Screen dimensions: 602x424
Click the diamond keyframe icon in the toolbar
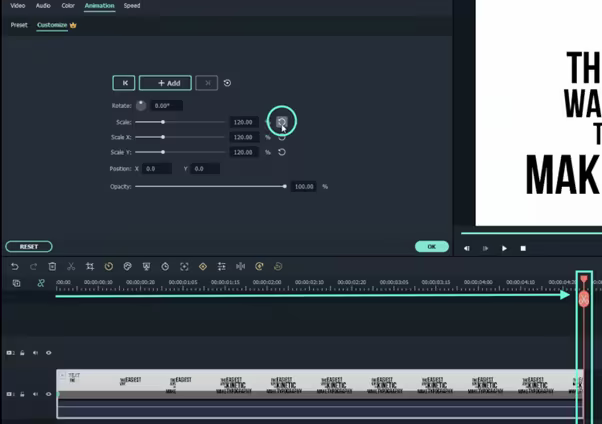point(203,267)
